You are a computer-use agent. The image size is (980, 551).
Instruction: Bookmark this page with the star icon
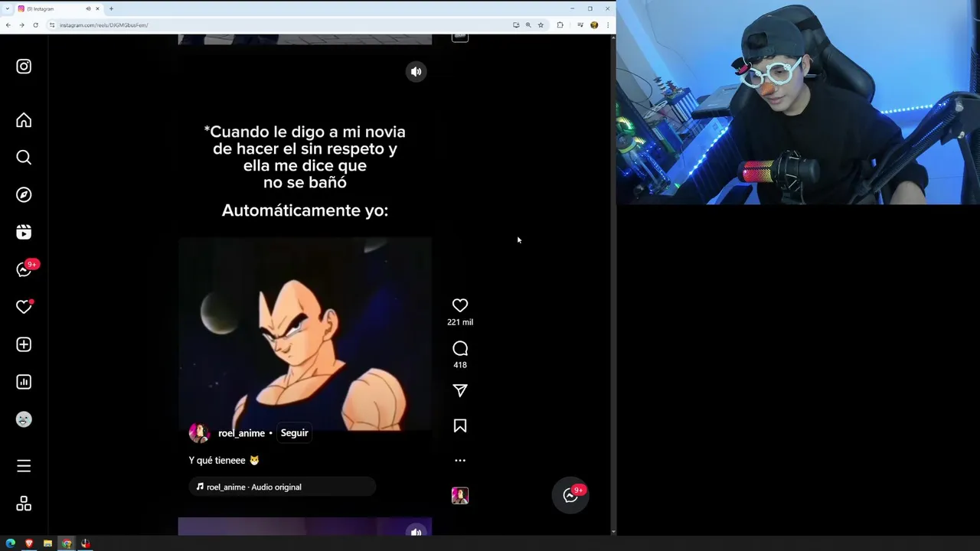pos(541,25)
